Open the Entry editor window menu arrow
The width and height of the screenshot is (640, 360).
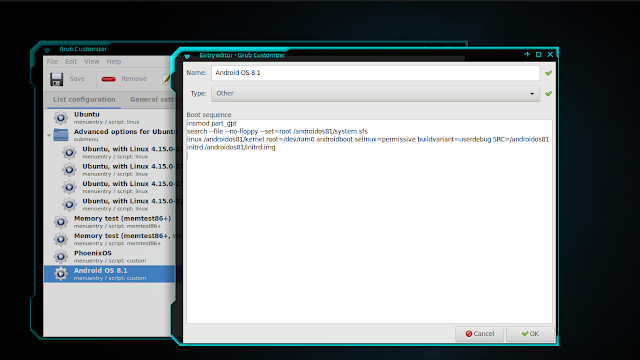tap(187, 56)
